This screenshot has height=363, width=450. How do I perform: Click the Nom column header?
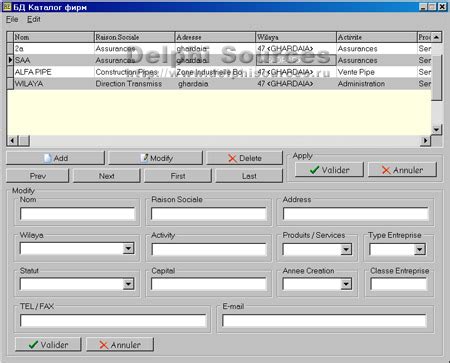pyautogui.click(x=54, y=37)
